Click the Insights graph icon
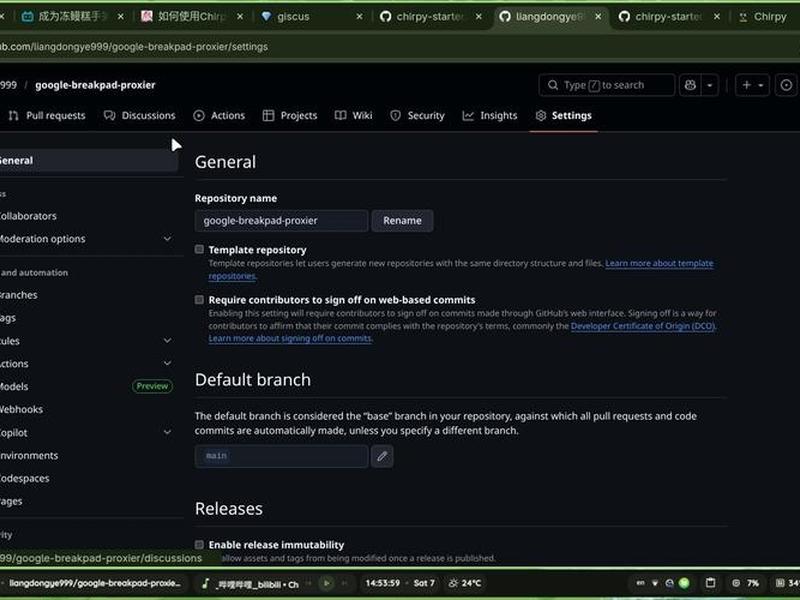Viewport: 800px width, 600px height. [468, 116]
